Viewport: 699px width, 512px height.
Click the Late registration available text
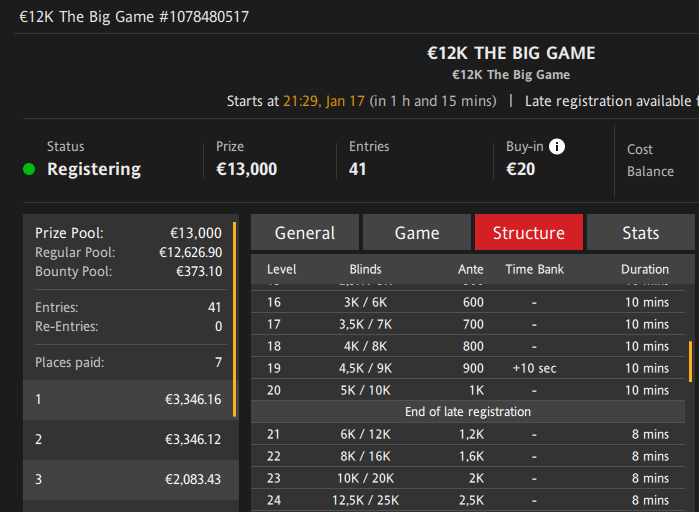tap(610, 101)
